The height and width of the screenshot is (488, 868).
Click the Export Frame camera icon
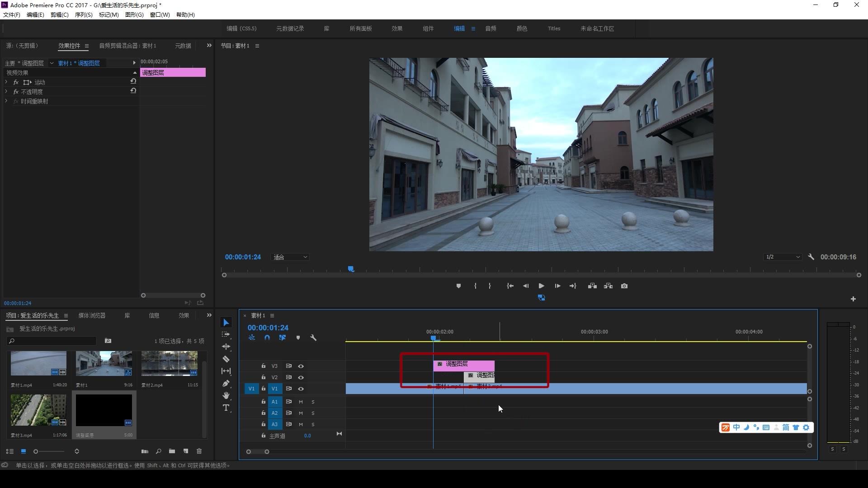(x=624, y=286)
